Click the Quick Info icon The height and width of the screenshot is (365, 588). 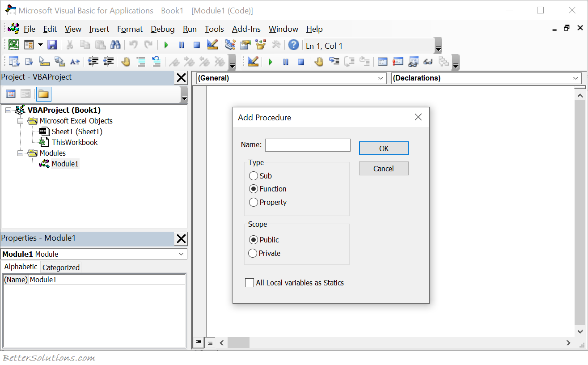coord(44,62)
